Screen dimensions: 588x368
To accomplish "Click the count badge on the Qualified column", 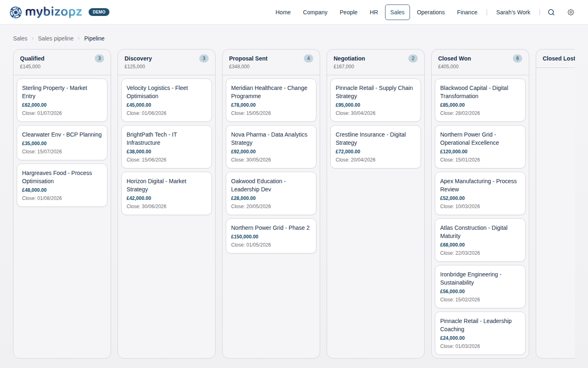I will (99, 58).
